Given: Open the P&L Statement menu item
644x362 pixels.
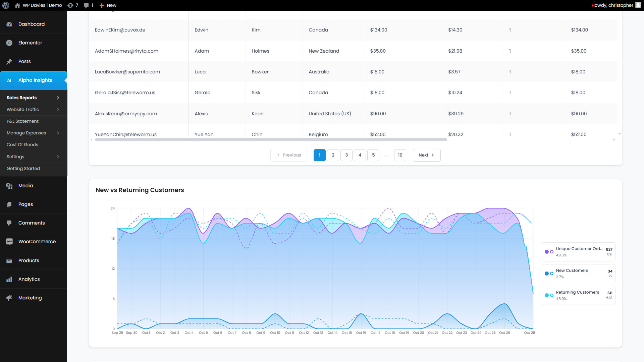Looking at the screenshot, I should (x=22, y=121).
